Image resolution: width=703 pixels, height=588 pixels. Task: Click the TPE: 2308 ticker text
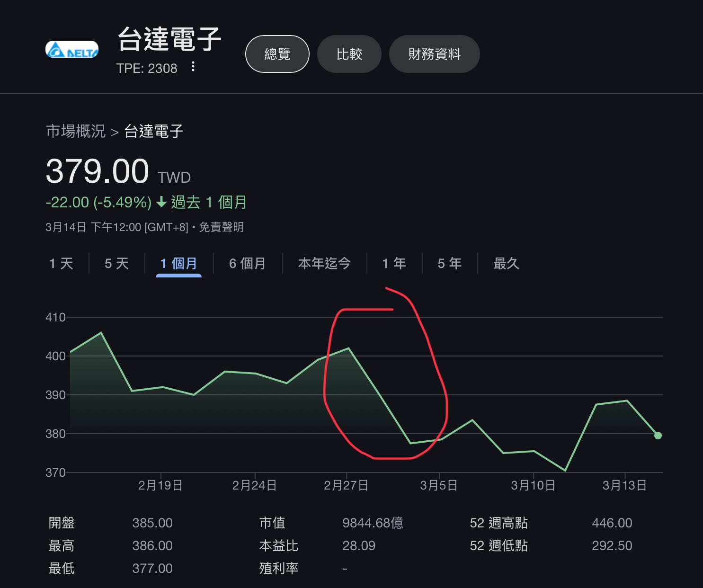point(147,68)
